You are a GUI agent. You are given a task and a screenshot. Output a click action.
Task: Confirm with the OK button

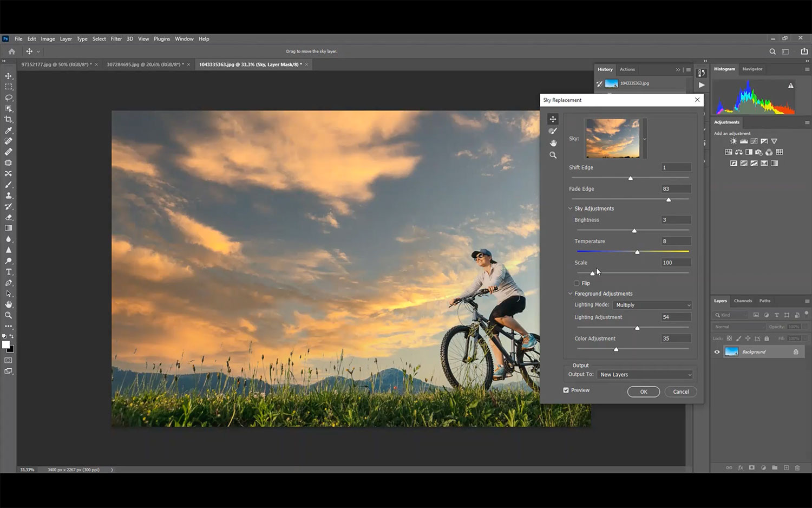coord(643,392)
